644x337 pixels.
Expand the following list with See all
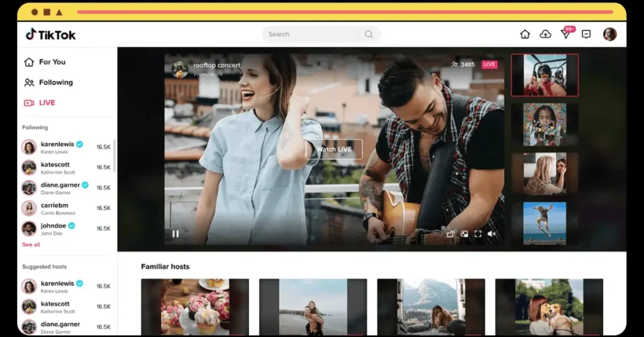point(31,245)
